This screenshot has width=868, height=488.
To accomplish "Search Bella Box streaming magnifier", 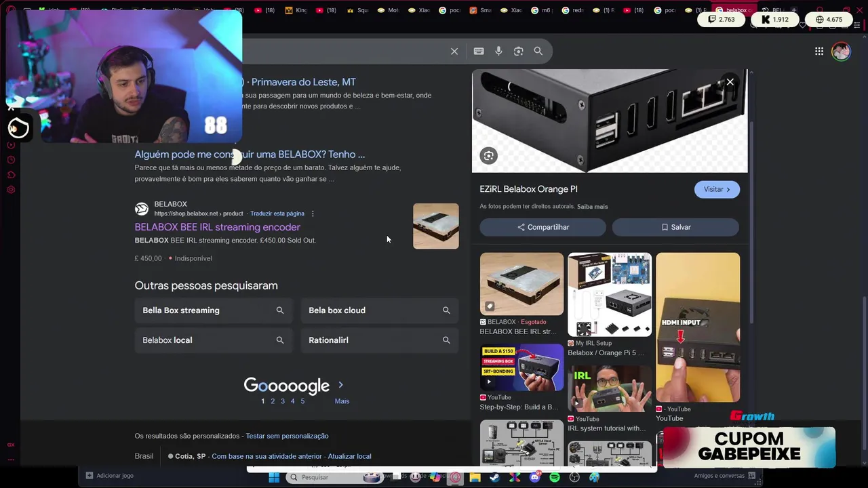I will (x=280, y=310).
